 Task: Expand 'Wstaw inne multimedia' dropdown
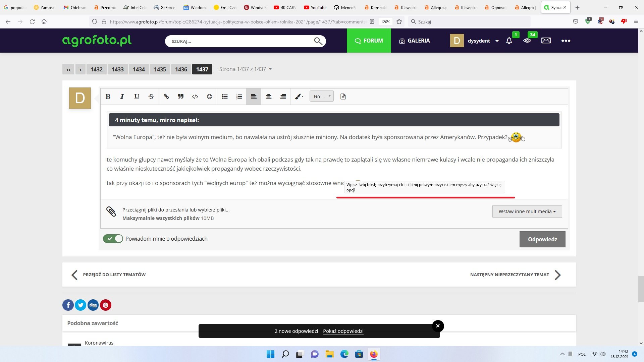[527, 212]
